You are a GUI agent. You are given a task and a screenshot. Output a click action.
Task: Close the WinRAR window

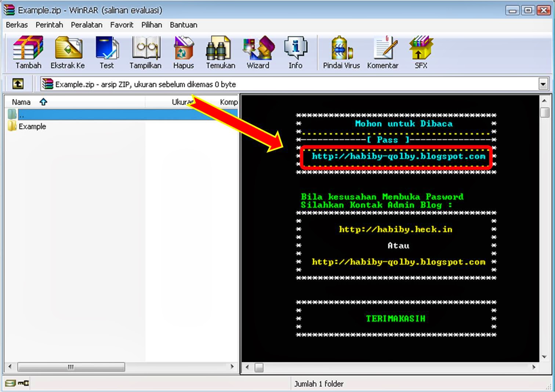coord(543,10)
